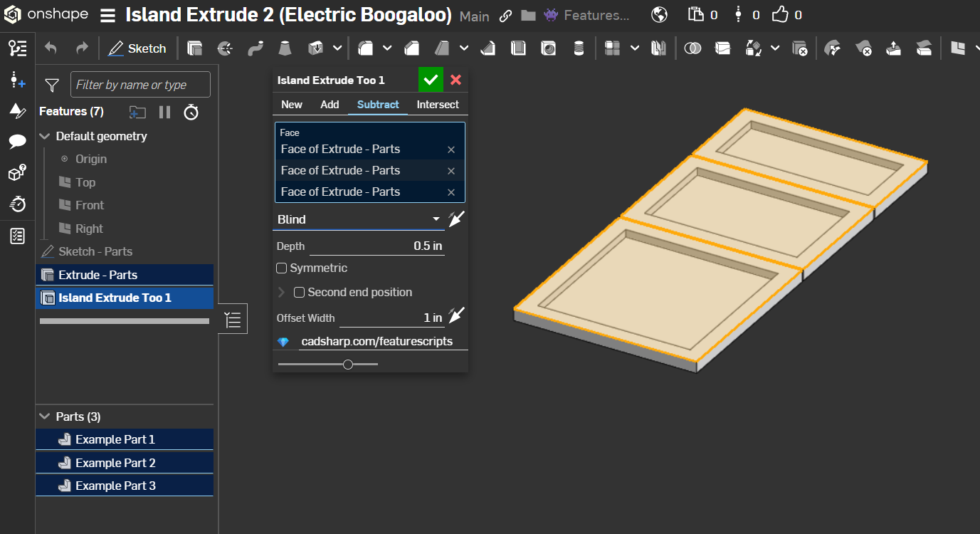Switch to the Intersect tab

[438, 105]
